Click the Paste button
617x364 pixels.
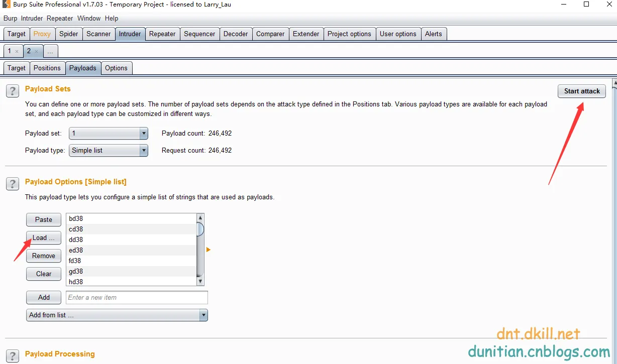[x=44, y=220]
